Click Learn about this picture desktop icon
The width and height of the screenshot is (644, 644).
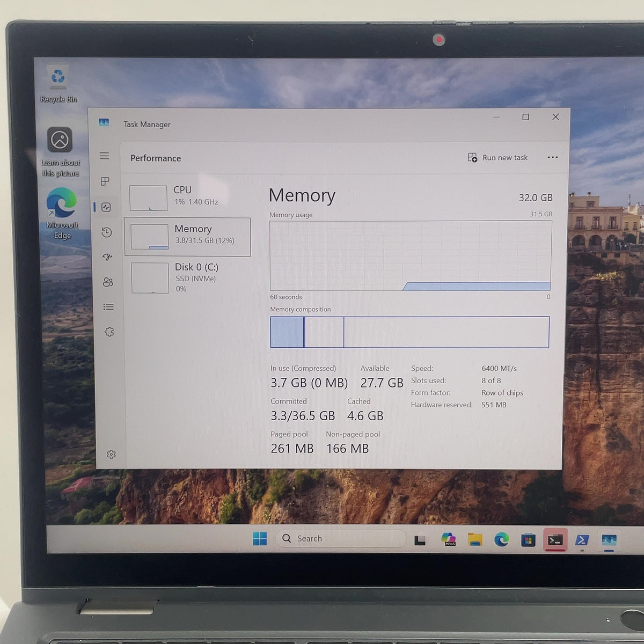point(60,152)
